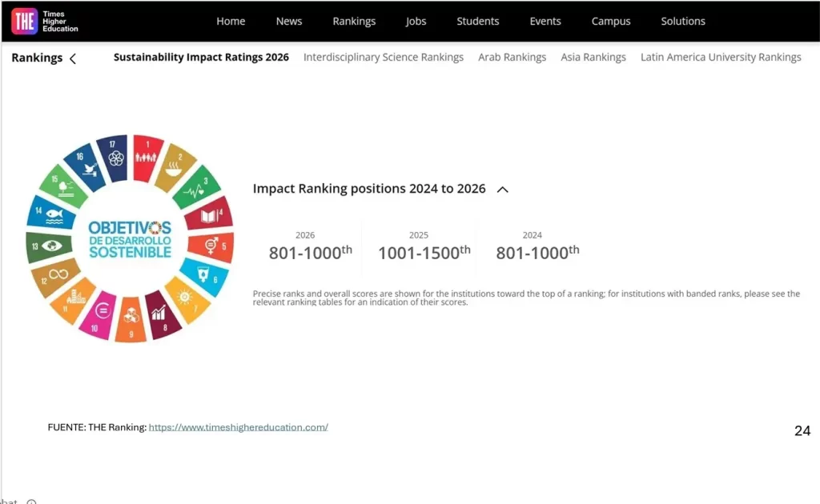This screenshot has width=820, height=504.
Task: Select the Asia Rankings tab
Action: coord(593,57)
